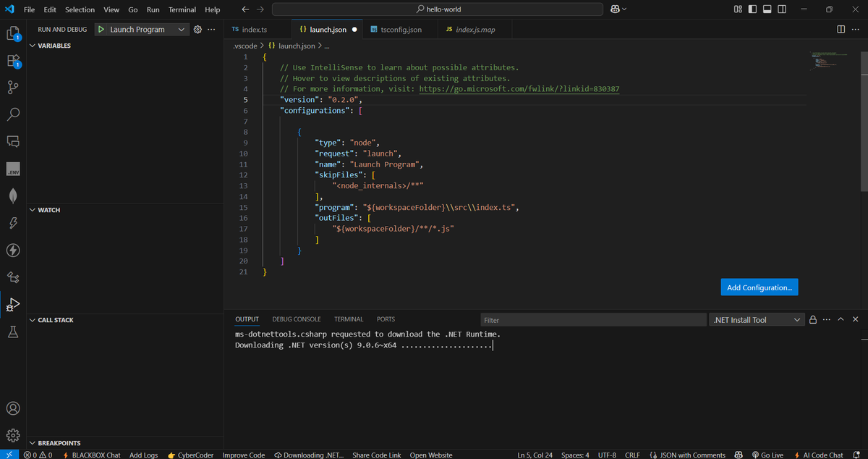The image size is (868, 459).
Task: Click hello-world command center search box
Action: (x=438, y=9)
